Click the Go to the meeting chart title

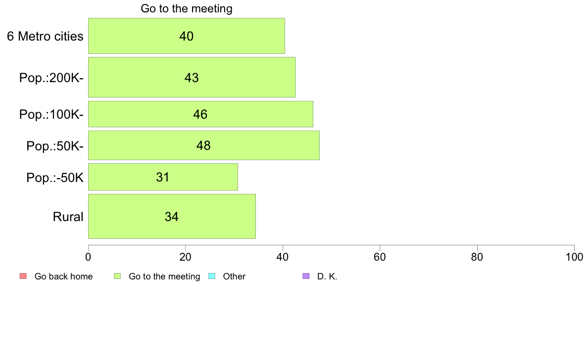click(187, 8)
